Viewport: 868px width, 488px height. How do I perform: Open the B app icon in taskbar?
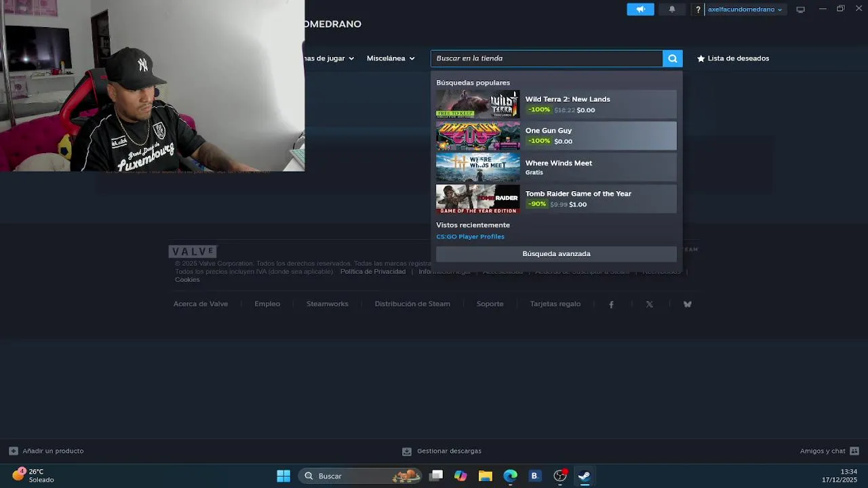[534, 476]
